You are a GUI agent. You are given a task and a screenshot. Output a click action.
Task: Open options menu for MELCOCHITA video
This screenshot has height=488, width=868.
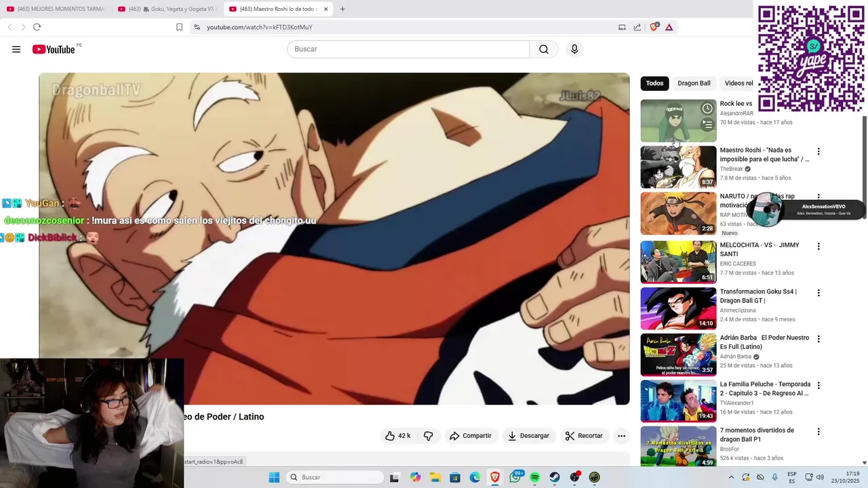[818, 247]
